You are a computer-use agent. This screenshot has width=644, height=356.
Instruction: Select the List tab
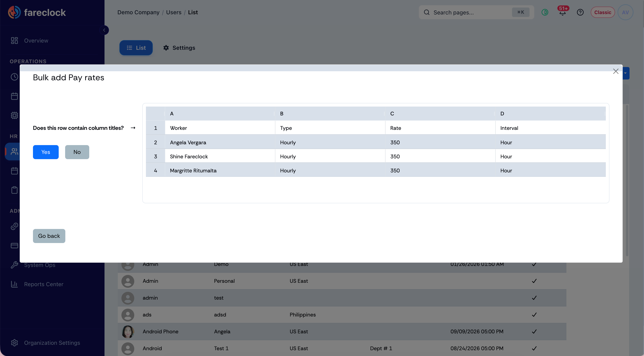pyautogui.click(x=136, y=48)
